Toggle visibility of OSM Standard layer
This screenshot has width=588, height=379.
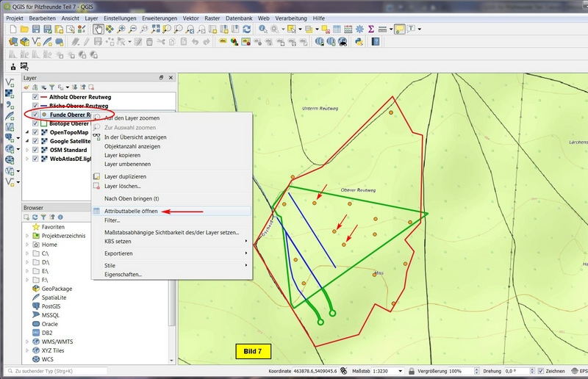point(35,150)
